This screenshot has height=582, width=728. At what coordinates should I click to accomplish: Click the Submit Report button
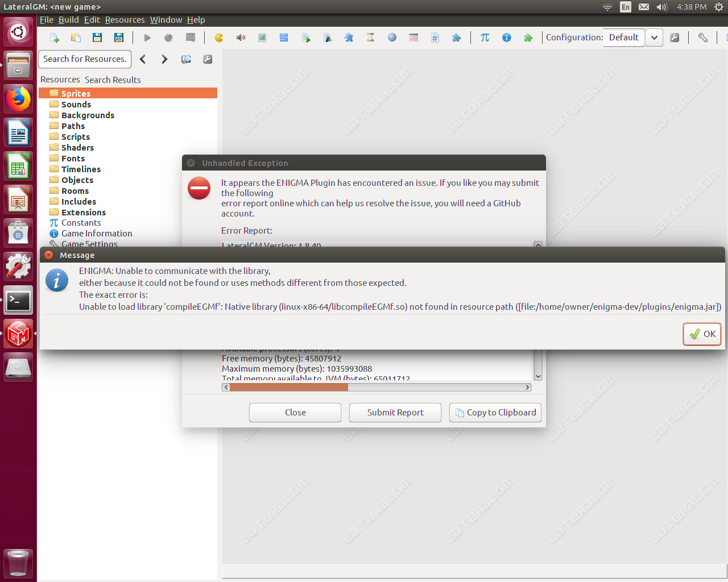[395, 413]
